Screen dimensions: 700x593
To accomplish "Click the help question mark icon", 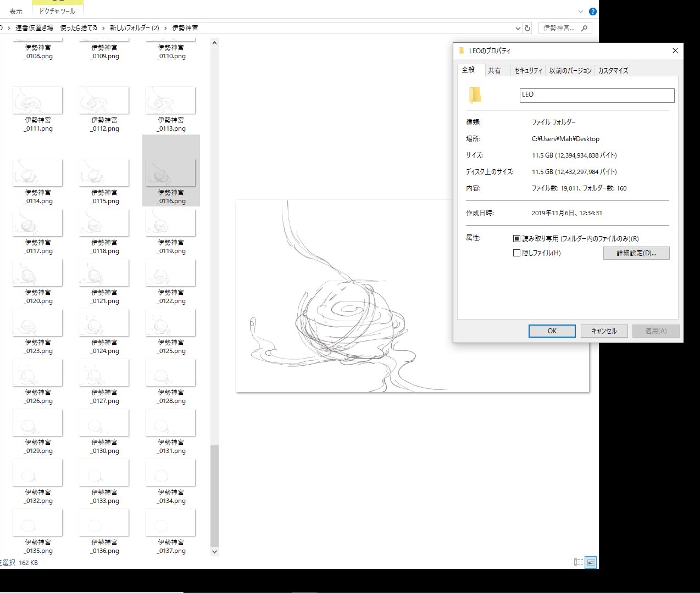I will coord(592,12).
